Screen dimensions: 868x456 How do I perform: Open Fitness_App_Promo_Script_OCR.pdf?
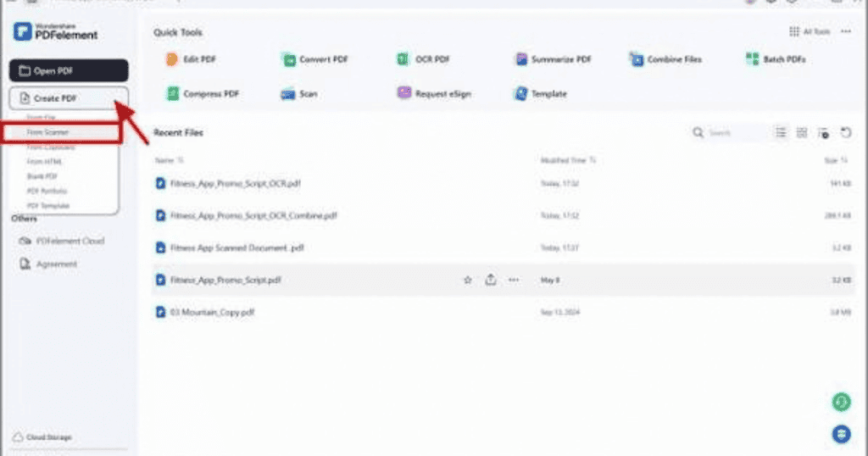click(236, 183)
